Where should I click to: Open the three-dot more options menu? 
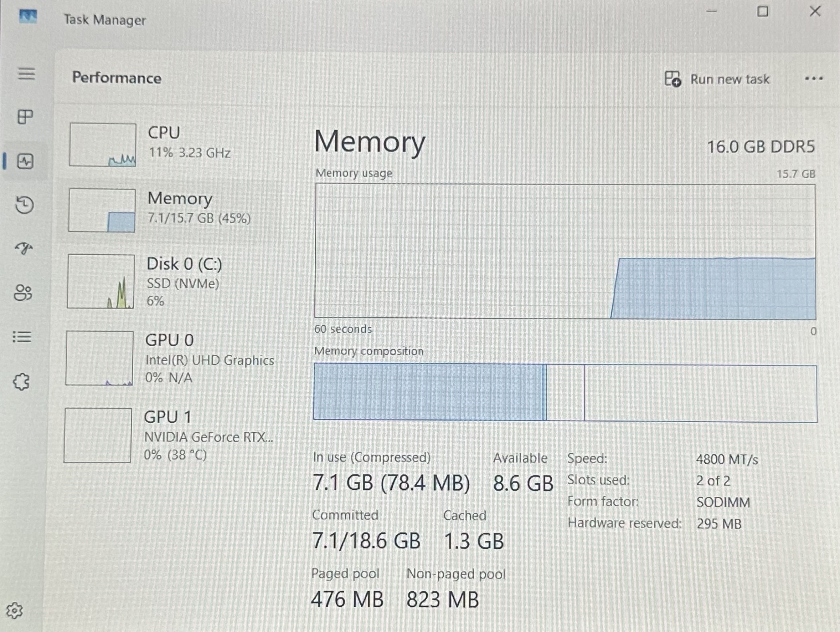[x=813, y=79]
